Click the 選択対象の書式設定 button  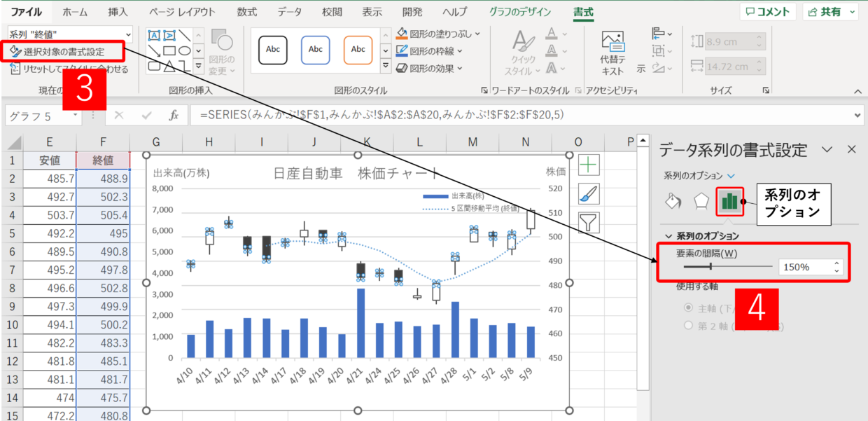57,51
